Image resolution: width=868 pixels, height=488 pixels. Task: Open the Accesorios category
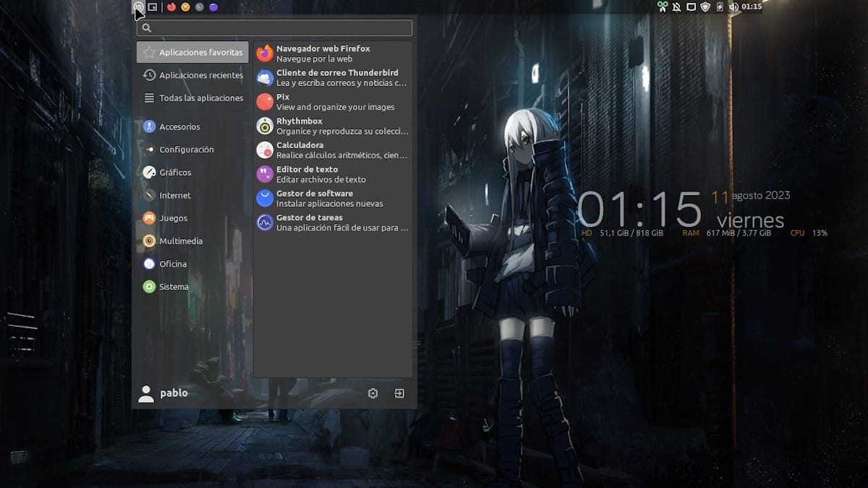pos(192,127)
